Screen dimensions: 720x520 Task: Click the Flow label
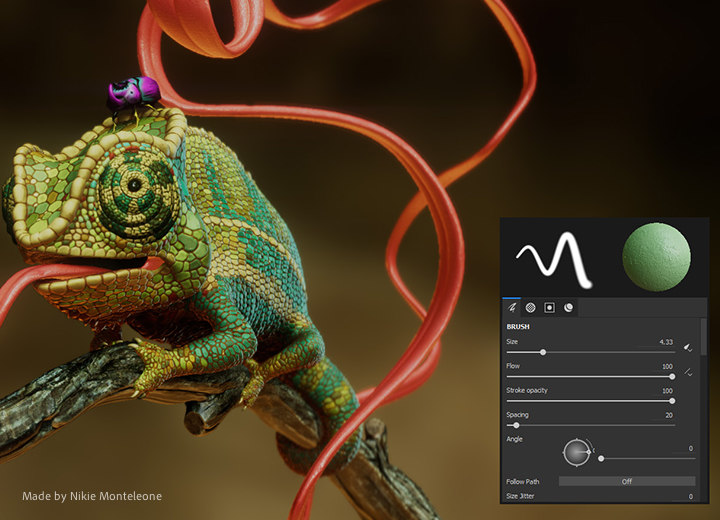(x=513, y=366)
